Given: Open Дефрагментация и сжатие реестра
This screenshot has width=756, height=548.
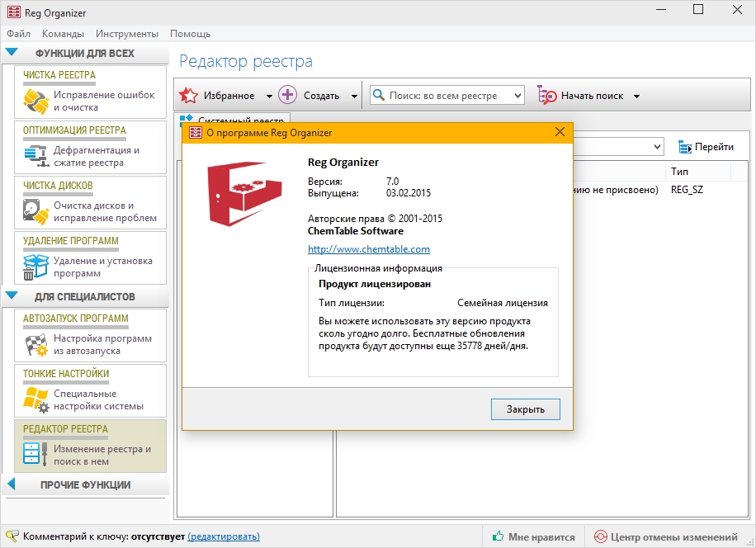Looking at the screenshot, I should 90,147.
